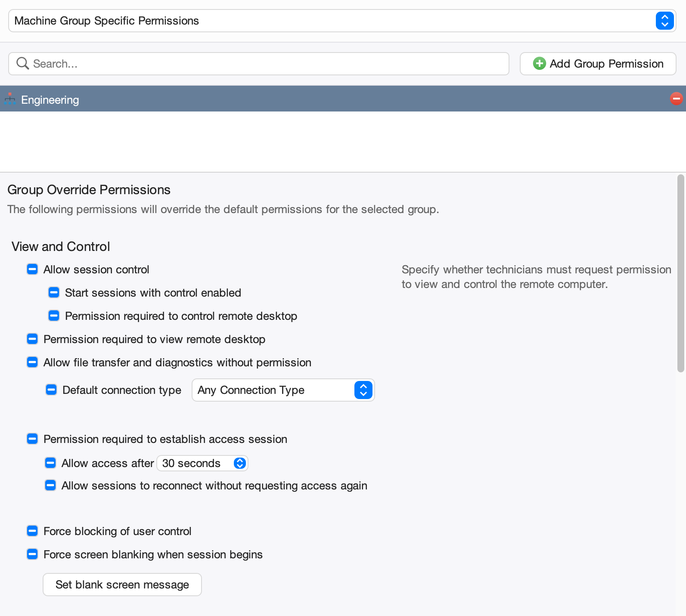This screenshot has width=686, height=616.
Task: Open the 30 seconds delay dropdown
Action: click(202, 463)
